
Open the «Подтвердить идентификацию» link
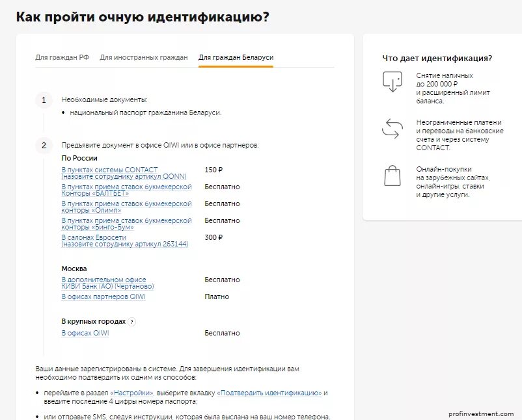tap(269, 393)
